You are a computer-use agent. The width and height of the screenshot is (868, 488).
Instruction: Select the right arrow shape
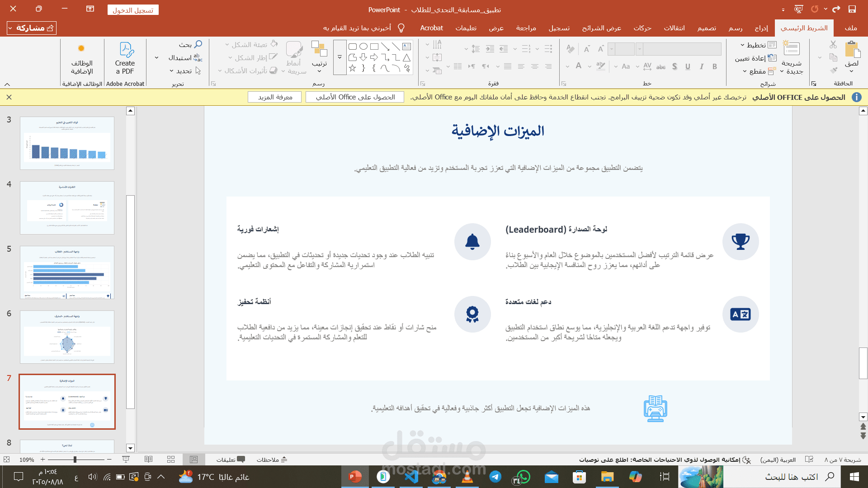point(374,57)
